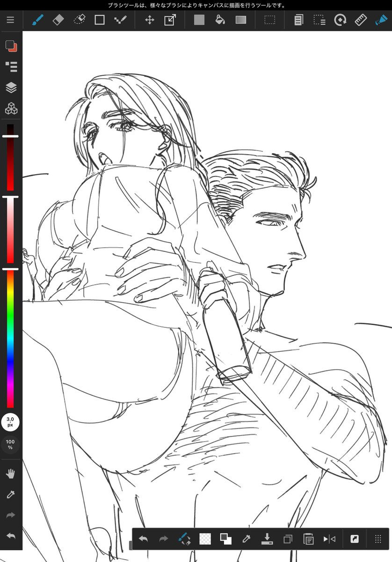Select the dashed-outline eraser tool
This screenshot has width=392, height=562.
pos(80,20)
